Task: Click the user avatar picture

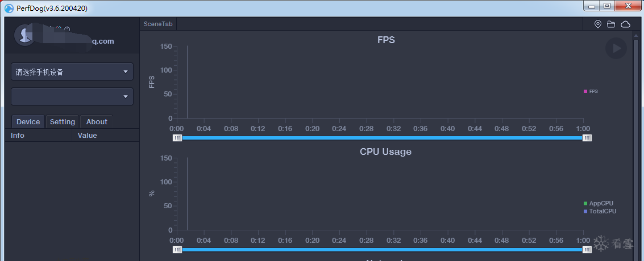Action: (23, 35)
